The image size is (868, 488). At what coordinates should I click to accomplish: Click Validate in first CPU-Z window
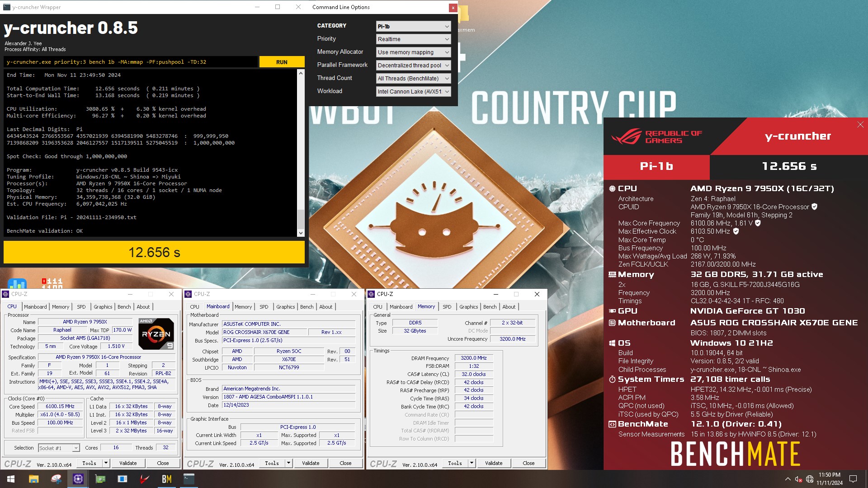128,463
